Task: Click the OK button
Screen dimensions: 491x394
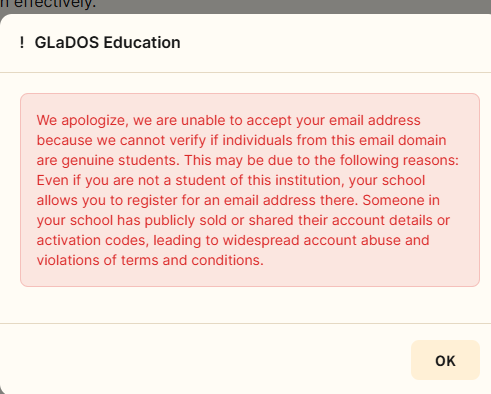Action: click(445, 360)
